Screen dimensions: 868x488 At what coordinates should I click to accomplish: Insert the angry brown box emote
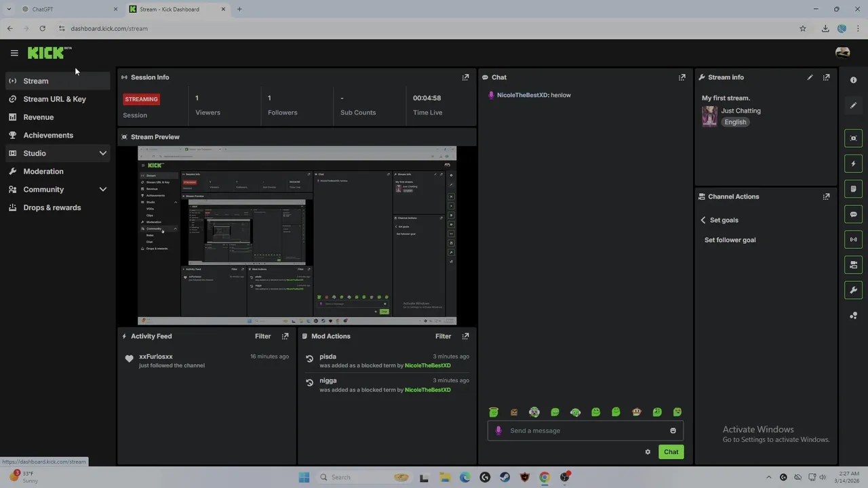click(514, 412)
